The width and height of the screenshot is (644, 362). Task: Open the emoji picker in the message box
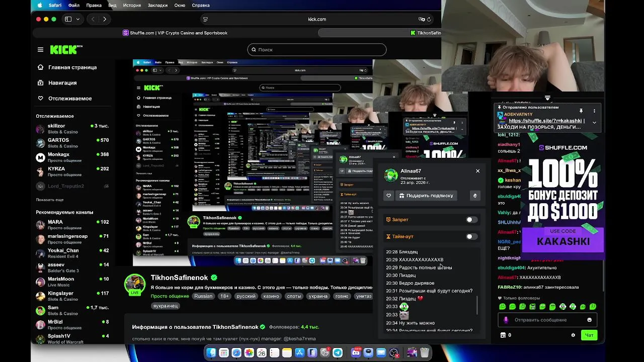point(589,320)
